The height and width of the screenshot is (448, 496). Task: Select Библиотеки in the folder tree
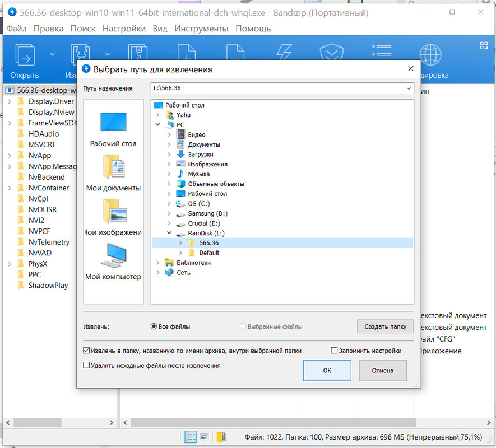tap(193, 263)
